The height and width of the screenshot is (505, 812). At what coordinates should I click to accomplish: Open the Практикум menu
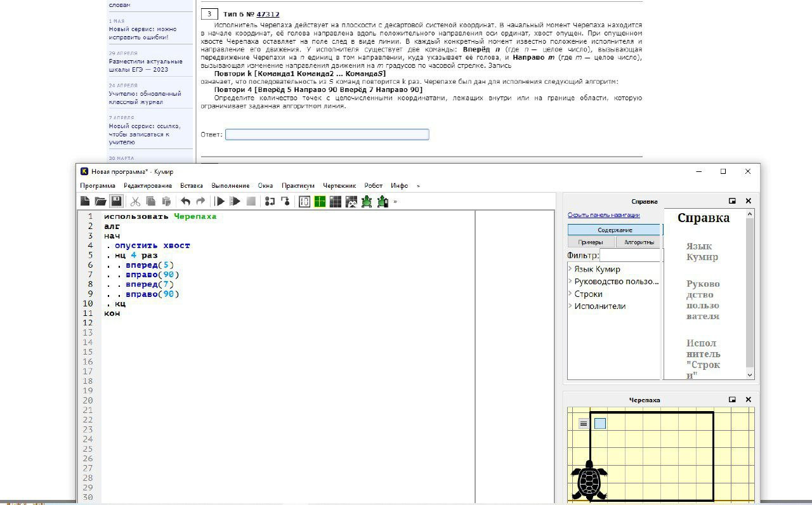[x=298, y=186]
